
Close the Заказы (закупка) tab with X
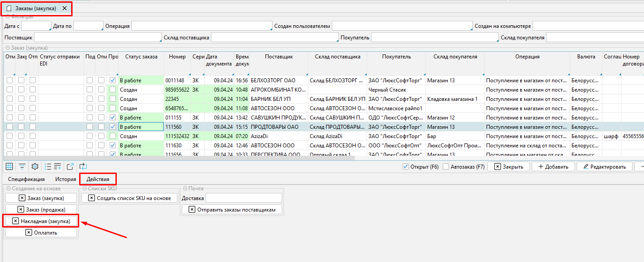pos(65,8)
